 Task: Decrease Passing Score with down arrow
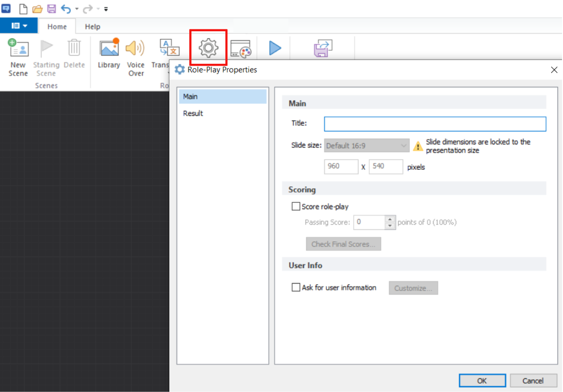coord(390,226)
